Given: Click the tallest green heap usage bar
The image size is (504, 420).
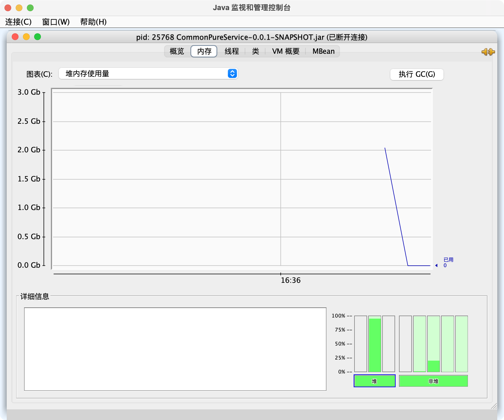Looking at the screenshot, I should point(375,344).
